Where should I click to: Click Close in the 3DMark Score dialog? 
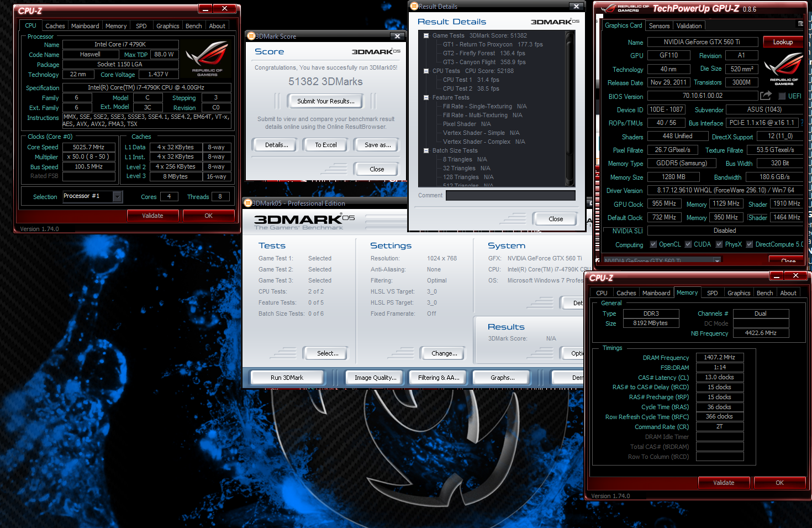pyautogui.click(x=377, y=169)
